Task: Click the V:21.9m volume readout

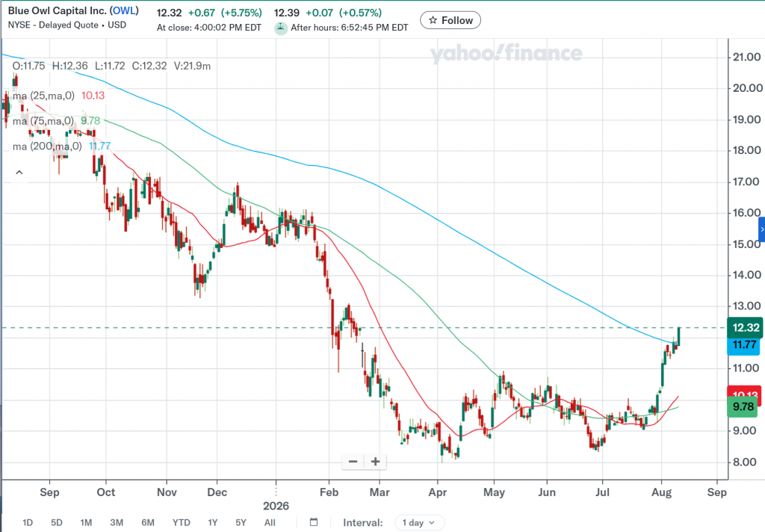Action: coord(192,66)
